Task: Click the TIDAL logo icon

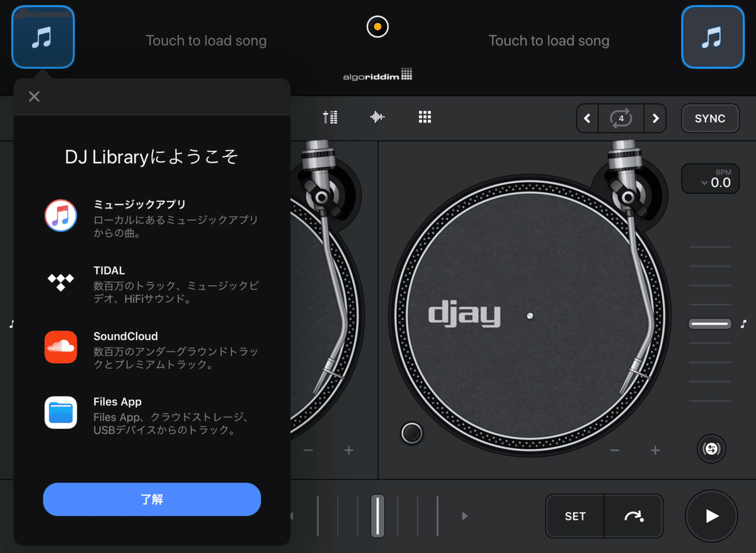Action: [60, 281]
